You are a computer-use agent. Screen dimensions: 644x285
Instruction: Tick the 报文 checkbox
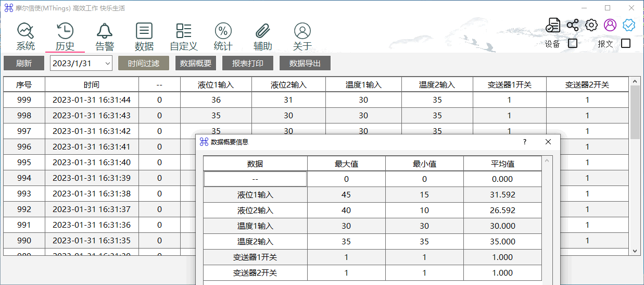[x=626, y=43]
